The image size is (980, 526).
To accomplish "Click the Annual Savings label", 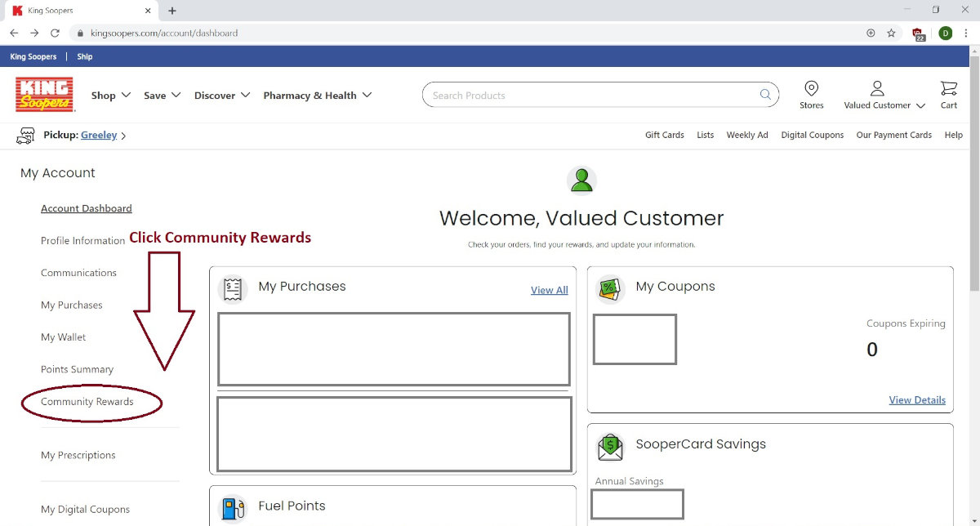I will coord(630,482).
